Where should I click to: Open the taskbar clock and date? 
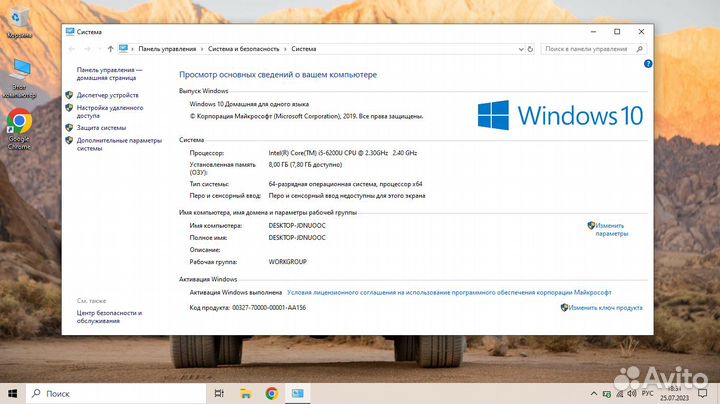[x=675, y=393]
